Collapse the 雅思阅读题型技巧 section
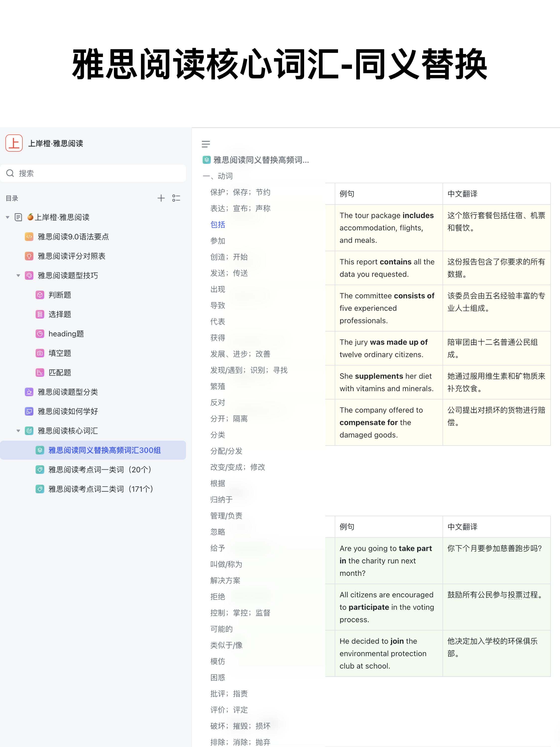 pos(18,276)
